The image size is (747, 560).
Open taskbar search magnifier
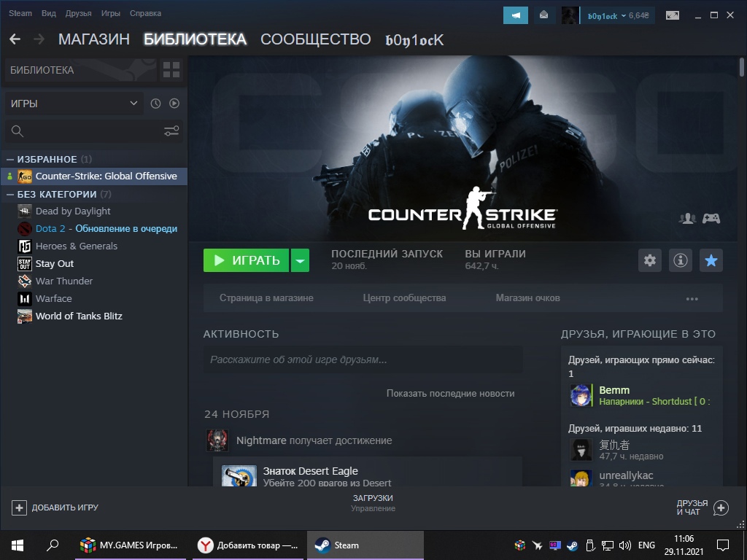tap(53, 545)
